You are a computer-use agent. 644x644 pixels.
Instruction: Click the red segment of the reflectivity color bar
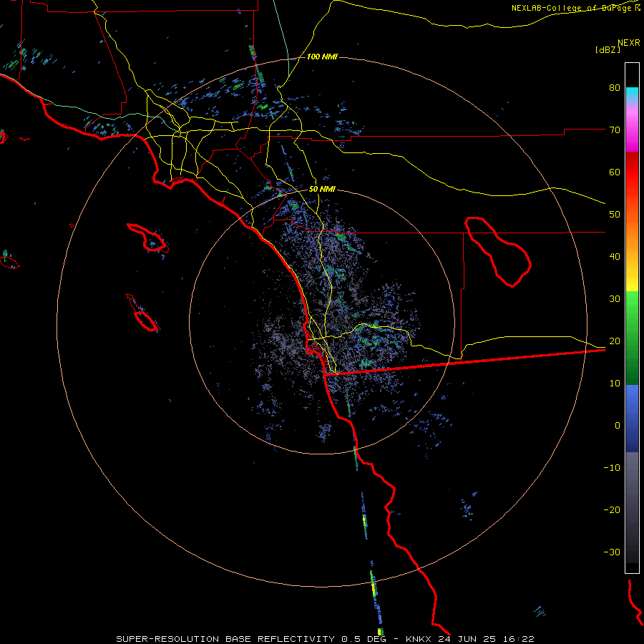coord(632,172)
